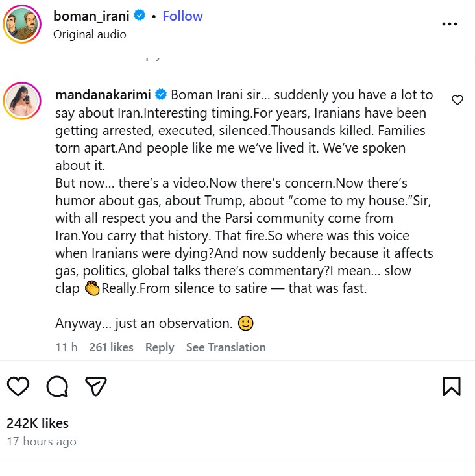This screenshot has width=475, height=476.
Task: Like mandanakarimi's comment with the small heart
Action: [x=457, y=100]
